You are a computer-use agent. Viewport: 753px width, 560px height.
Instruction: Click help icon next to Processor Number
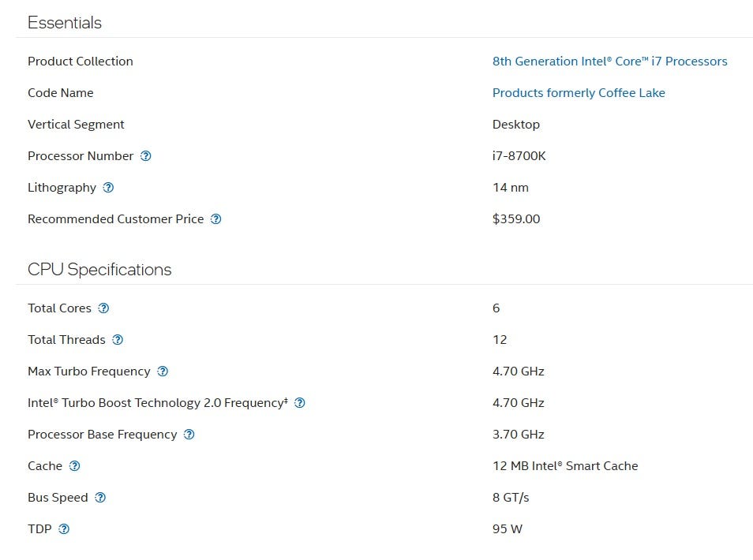tap(146, 156)
